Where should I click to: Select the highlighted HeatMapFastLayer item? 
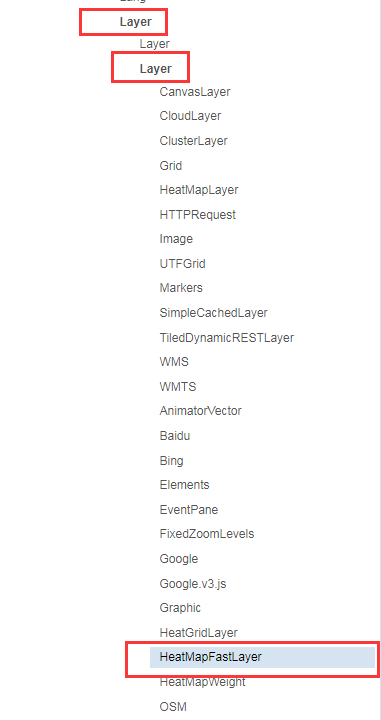(x=262, y=657)
